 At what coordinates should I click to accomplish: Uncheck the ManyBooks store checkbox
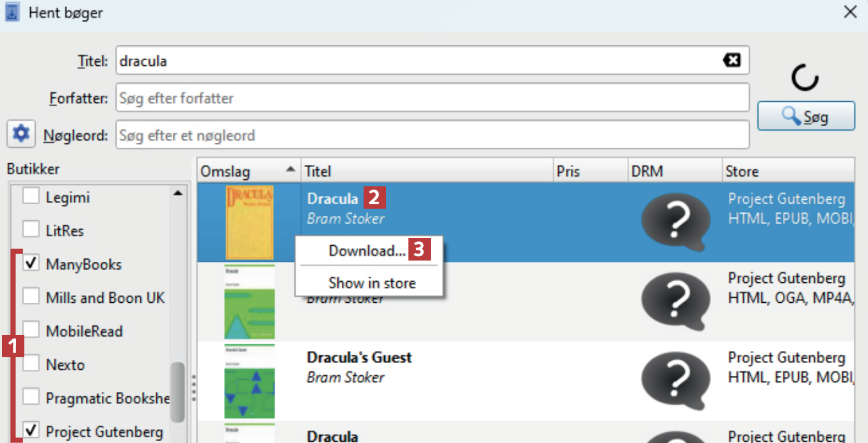31,264
